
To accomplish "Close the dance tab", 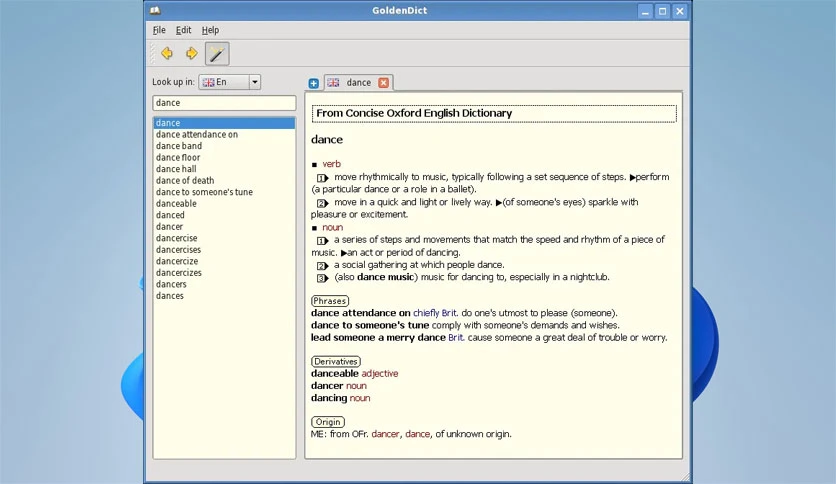I will pyautogui.click(x=383, y=83).
